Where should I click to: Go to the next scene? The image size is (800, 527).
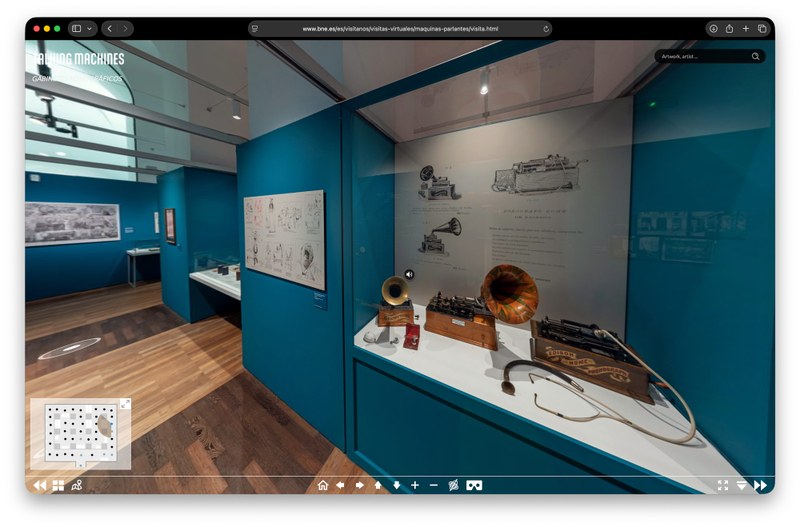pyautogui.click(x=760, y=485)
